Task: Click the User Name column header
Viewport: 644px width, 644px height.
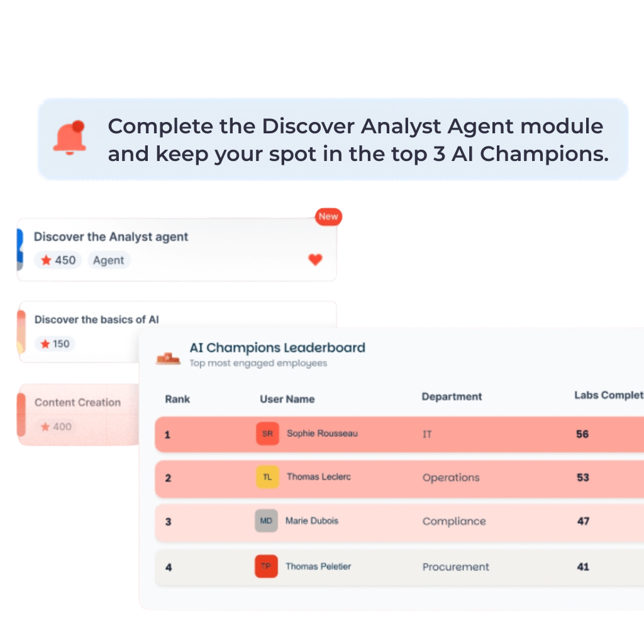Action: tap(287, 399)
